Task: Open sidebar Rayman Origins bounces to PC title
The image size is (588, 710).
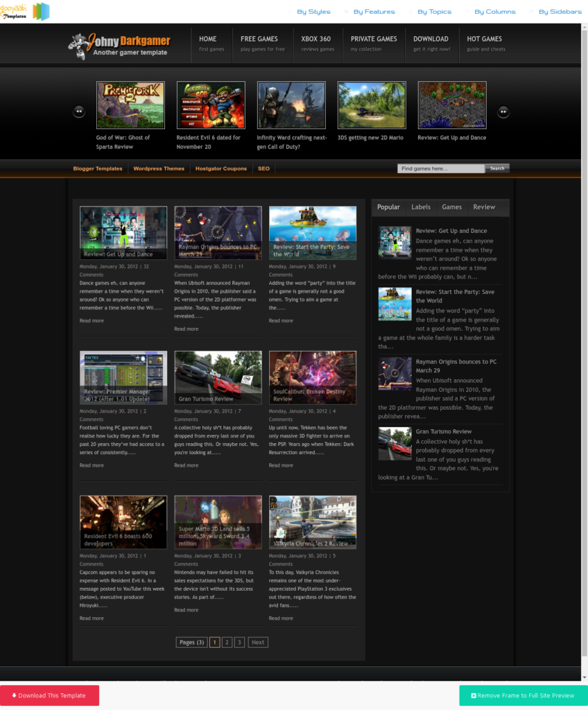Action: (456, 366)
